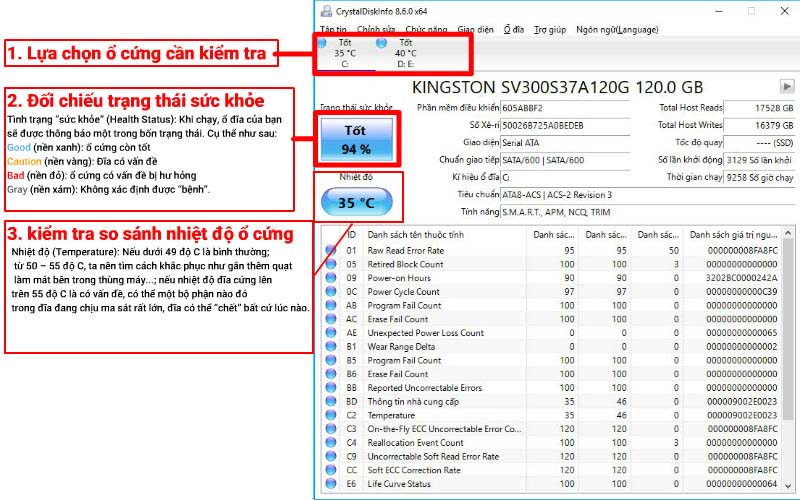The width and height of the screenshot is (800, 500).
Task: Click status icon of Wear Range Delta
Action: pyautogui.click(x=331, y=347)
